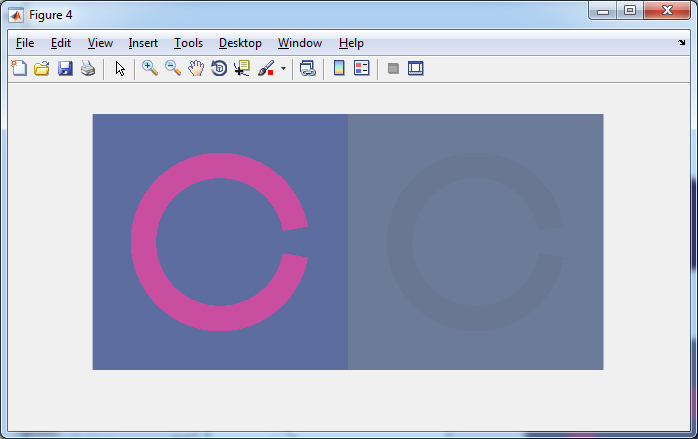This screenshot has height=439, width=698.
Task: Open the View menu
Action: (100, 43)
